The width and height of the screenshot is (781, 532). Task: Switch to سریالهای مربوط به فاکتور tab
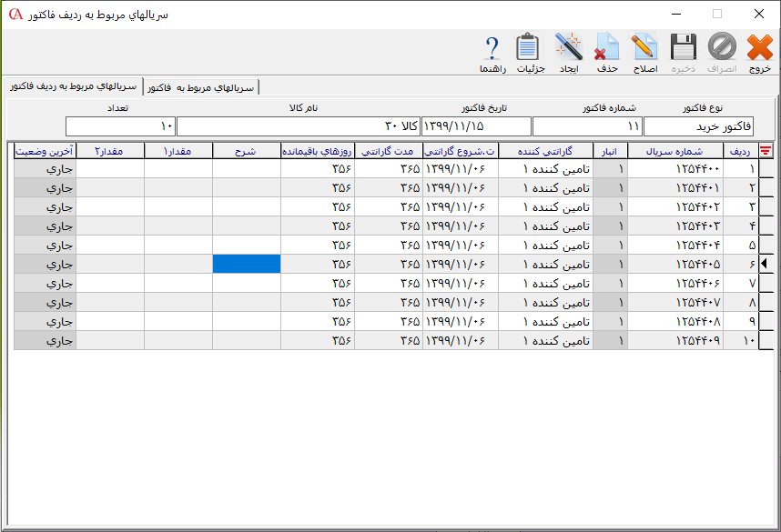[x=201, y=87]
